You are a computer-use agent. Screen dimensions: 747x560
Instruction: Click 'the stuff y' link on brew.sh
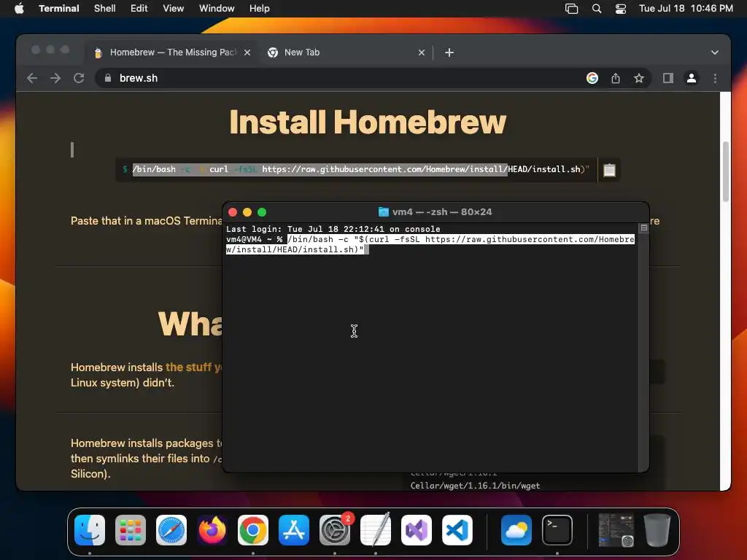click(x=193, y=367)
